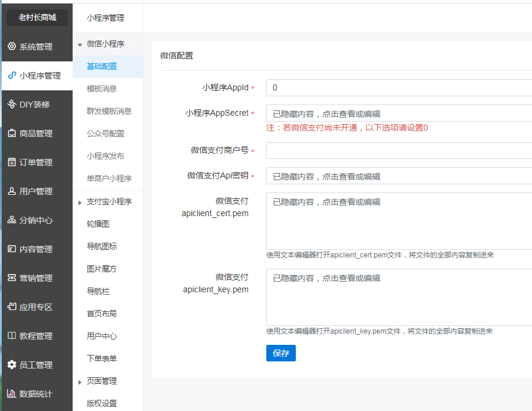Click the 系统管理 gear icon
532x411 pixels.
click(x=12, y=47)
